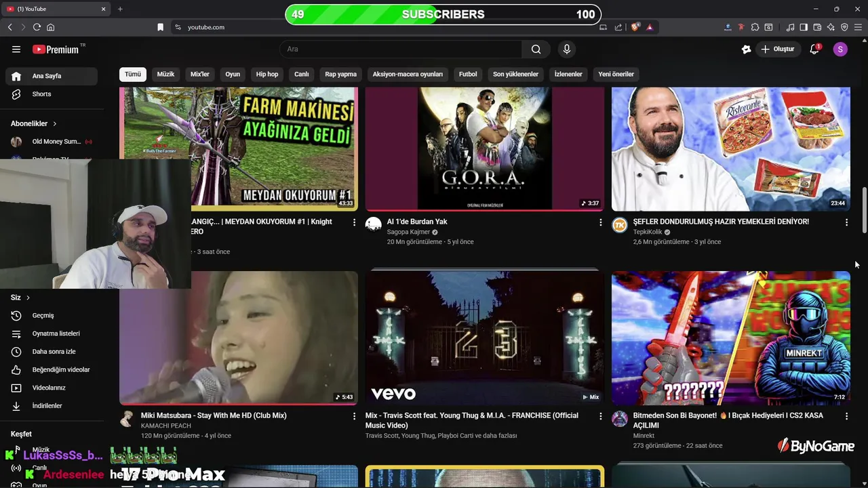
Task: Select the İzlenenler filter chip
Action: point(568,74)
